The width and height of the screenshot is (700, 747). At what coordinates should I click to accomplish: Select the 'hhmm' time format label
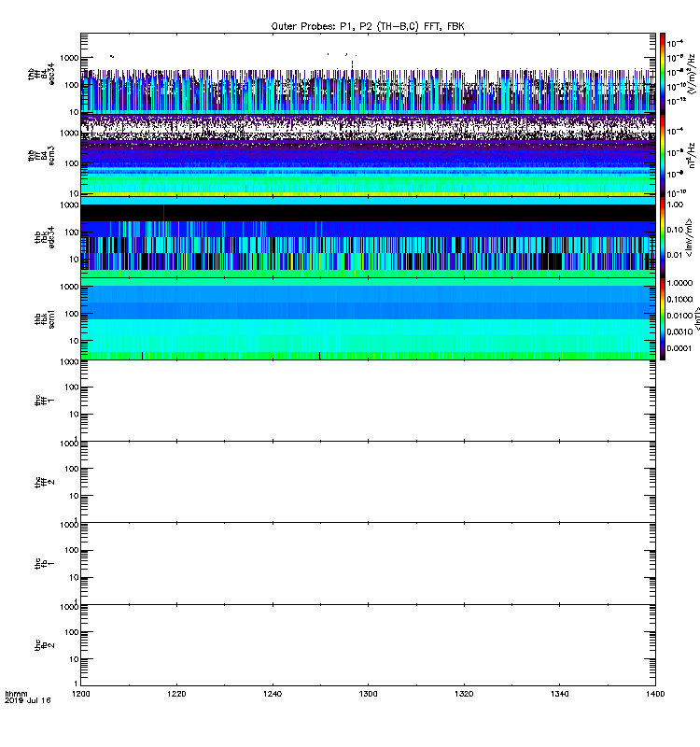tap(16, 694)
